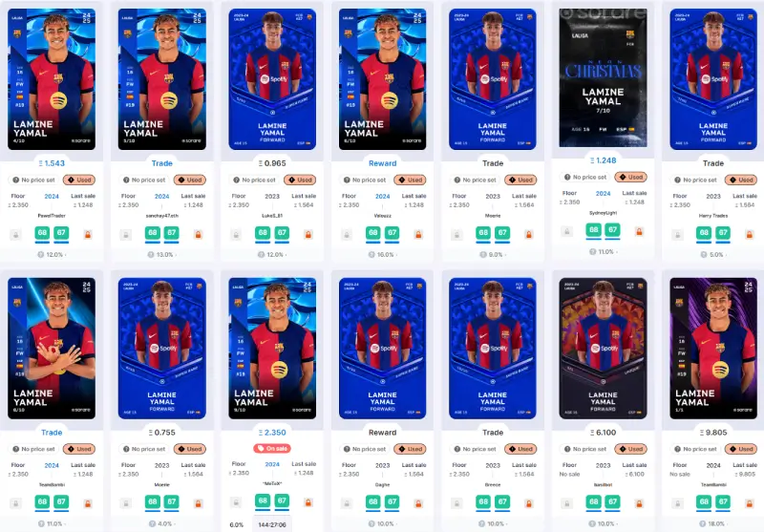Click the Used badge on the Neon Christmas card
The width and height of the screenshot is (764, 532).
point(631,177)
